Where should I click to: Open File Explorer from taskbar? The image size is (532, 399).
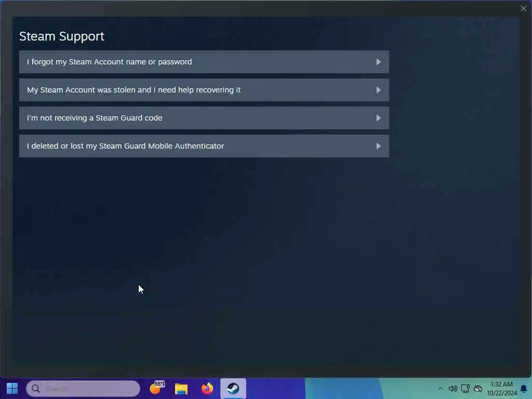point(181,389)
